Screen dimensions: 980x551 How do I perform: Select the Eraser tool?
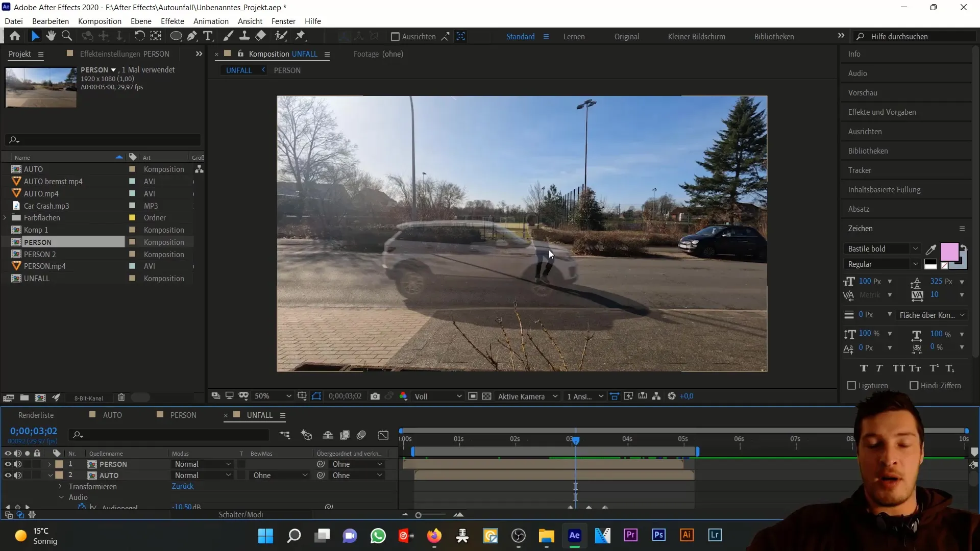pos(260,36)
